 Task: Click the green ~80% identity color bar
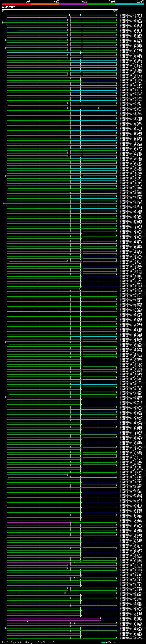click(x=101, y=4)
